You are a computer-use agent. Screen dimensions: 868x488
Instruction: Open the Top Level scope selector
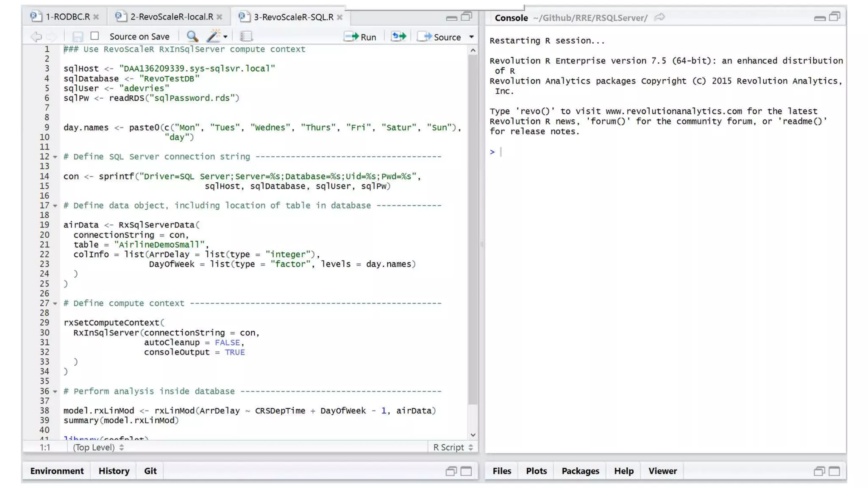98,447
